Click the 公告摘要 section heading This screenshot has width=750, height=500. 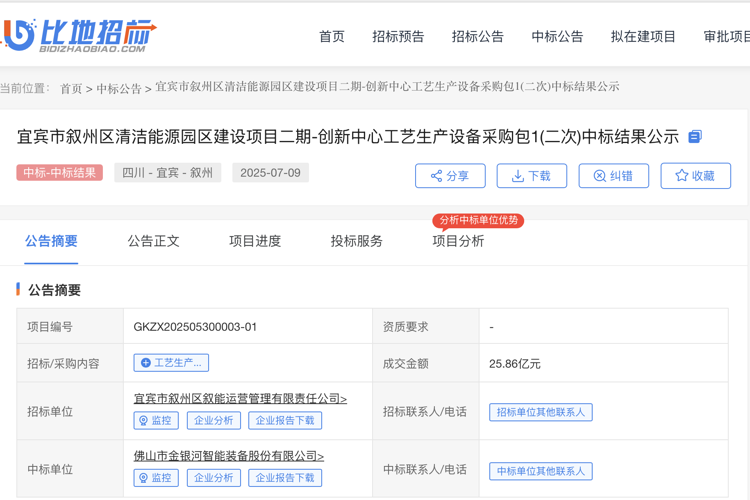[x=54, y=290]
